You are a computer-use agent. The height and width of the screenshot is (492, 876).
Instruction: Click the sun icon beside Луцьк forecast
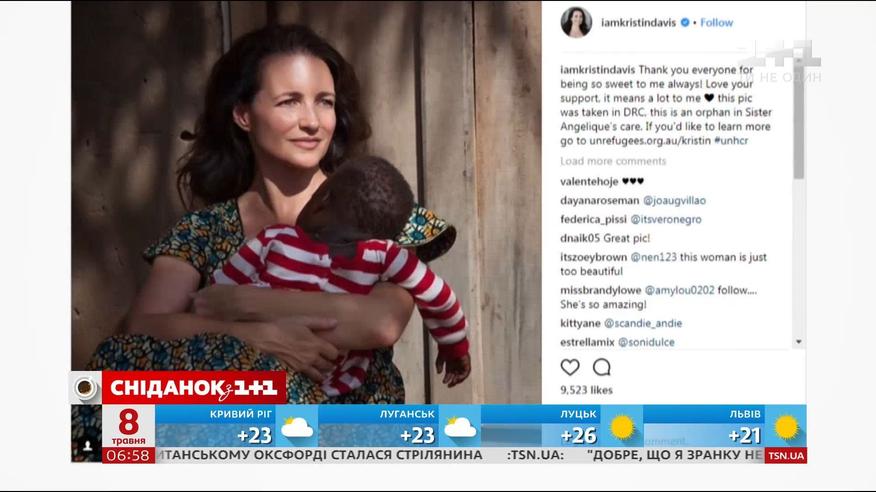click(x=621, y=427)
